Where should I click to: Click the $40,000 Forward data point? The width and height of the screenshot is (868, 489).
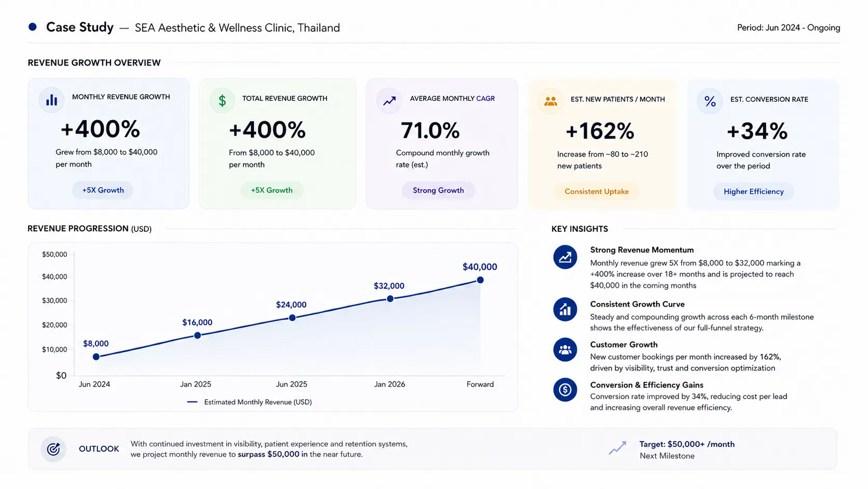[480, 280]
